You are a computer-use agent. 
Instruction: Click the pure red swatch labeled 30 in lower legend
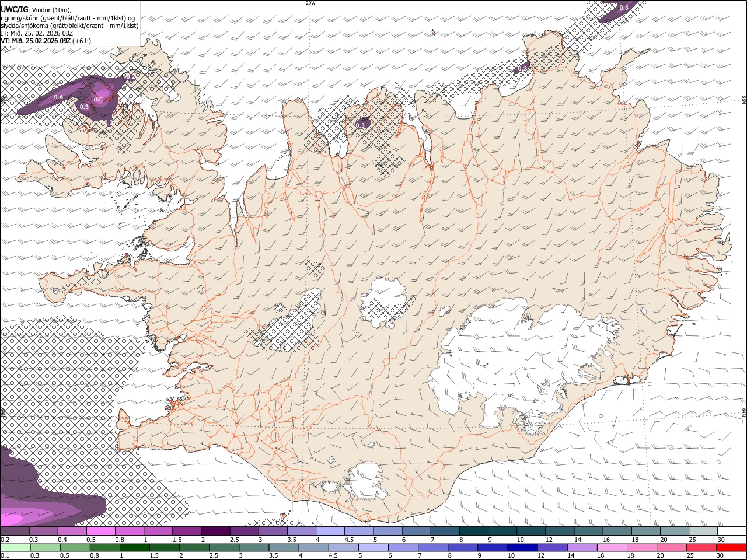tap(731, 548)
